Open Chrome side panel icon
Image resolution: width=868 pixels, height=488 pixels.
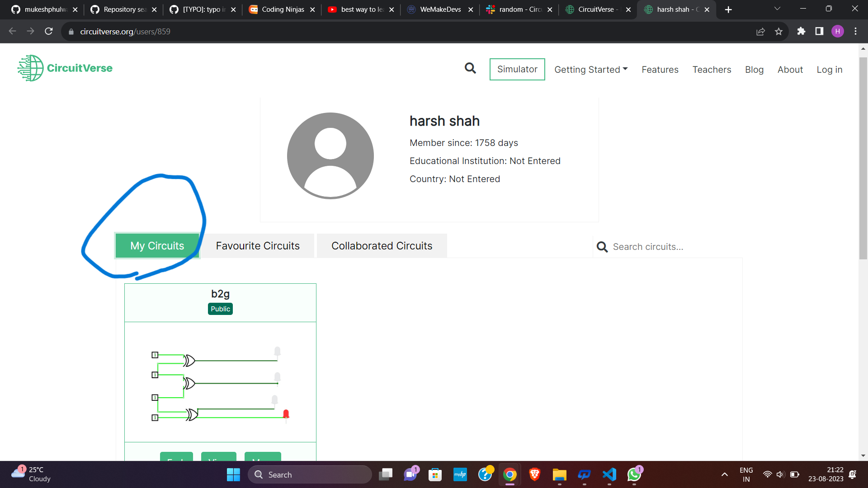click(x=819, y=31)
